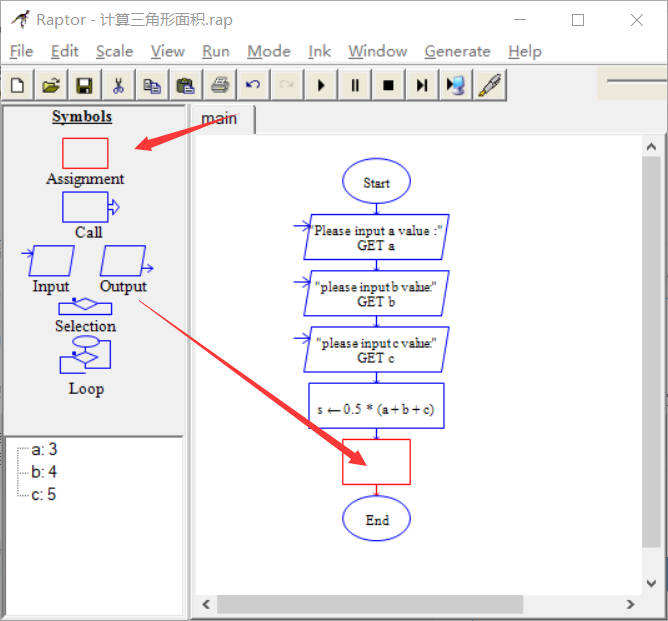Select the GET b input box
The image size is (668, 621).
(376, 293)
